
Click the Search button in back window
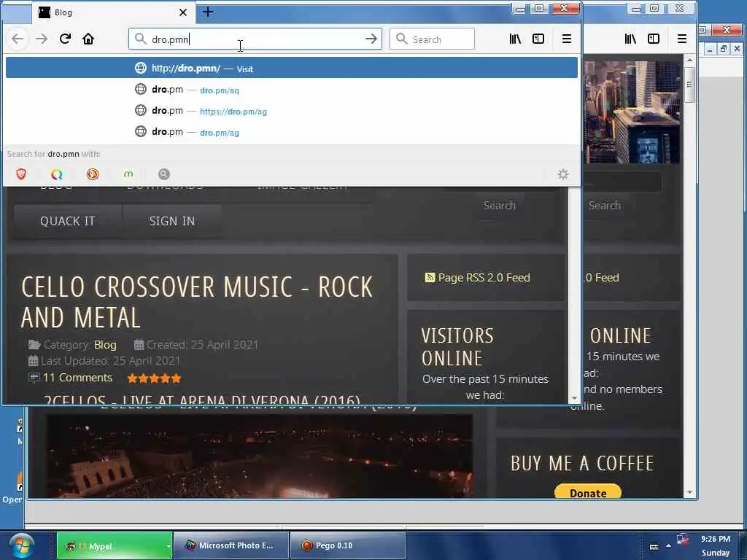[605, 205]
